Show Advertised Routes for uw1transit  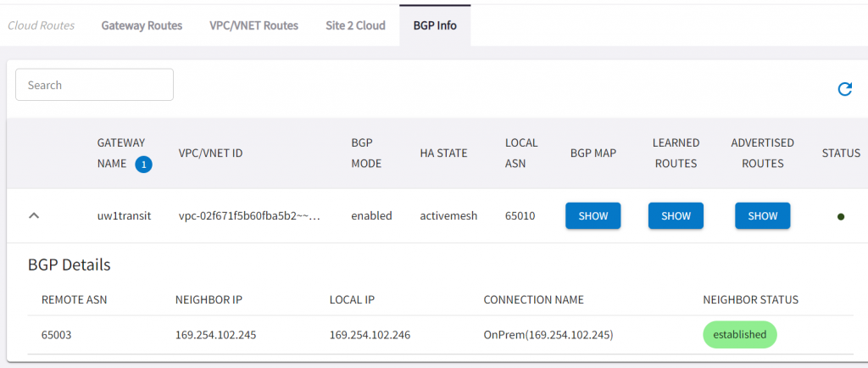click(x=763, y=216)
